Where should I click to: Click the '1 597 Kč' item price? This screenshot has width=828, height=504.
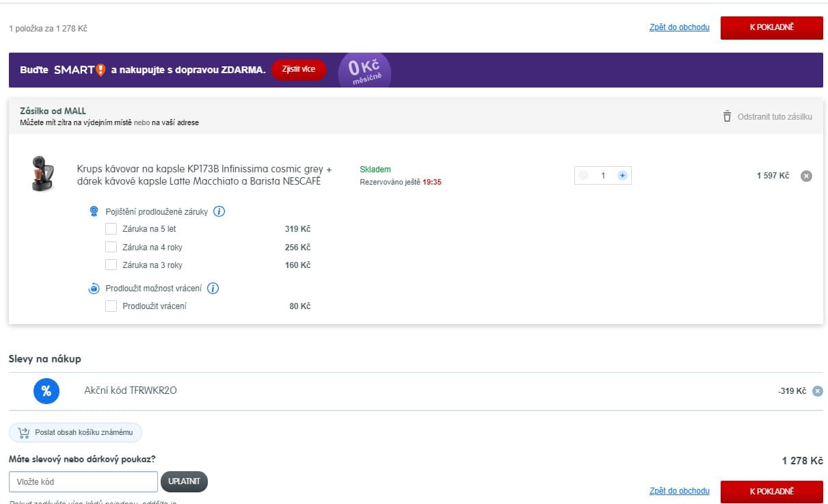coord(773,176)
